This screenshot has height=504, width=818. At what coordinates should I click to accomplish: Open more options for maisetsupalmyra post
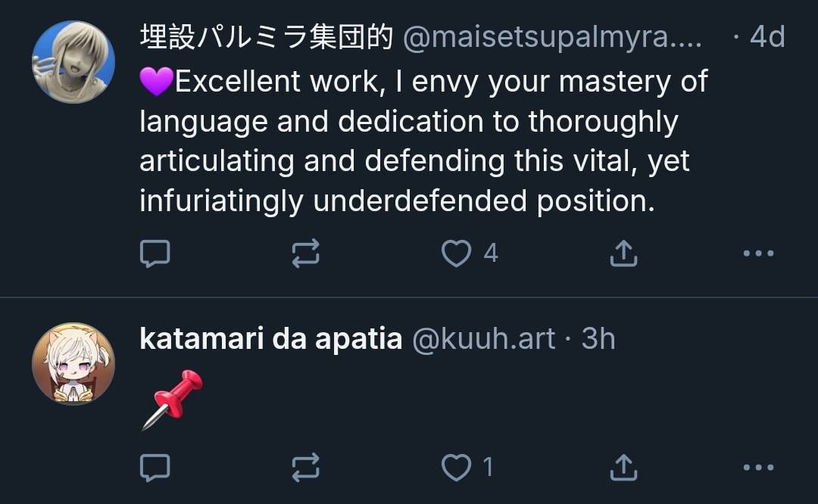click(758, 254)
